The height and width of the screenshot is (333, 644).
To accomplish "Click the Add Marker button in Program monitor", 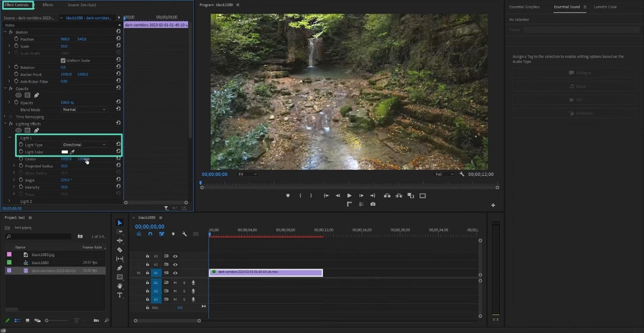I will [x=288, y=195].
